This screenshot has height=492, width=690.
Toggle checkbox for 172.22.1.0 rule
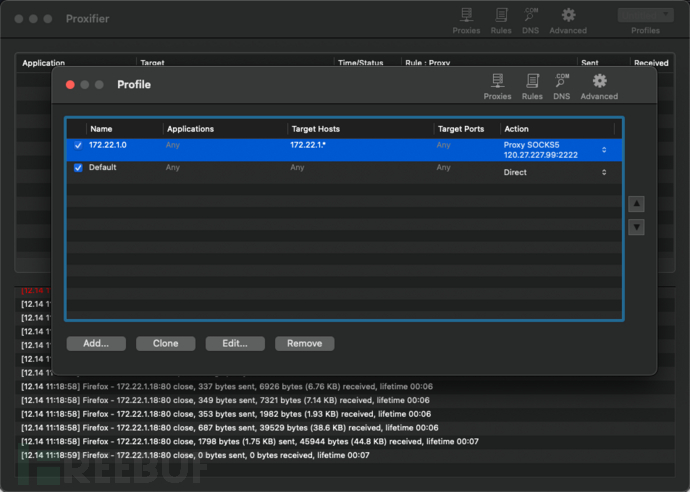point(78,145)
